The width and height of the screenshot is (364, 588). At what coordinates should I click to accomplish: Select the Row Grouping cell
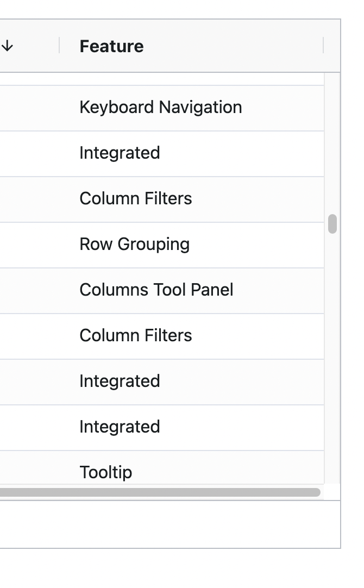click(x=134, y=245)
